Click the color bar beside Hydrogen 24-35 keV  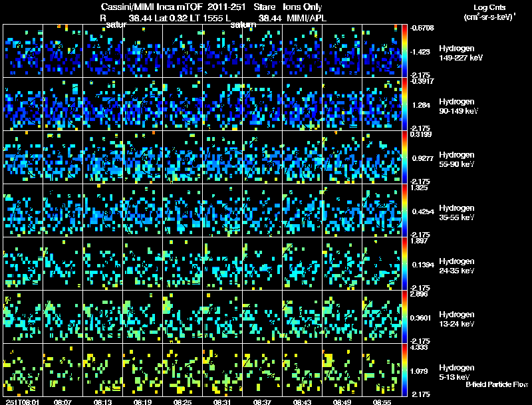pos(404,264)
